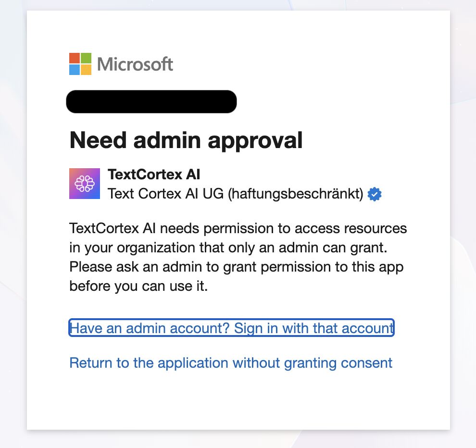
Task: Click the line "before you can use it."
Action: 138,286
